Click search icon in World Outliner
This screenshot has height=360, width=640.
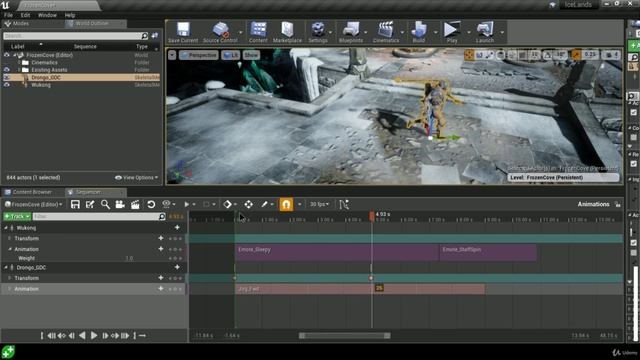tap(144, 36)
